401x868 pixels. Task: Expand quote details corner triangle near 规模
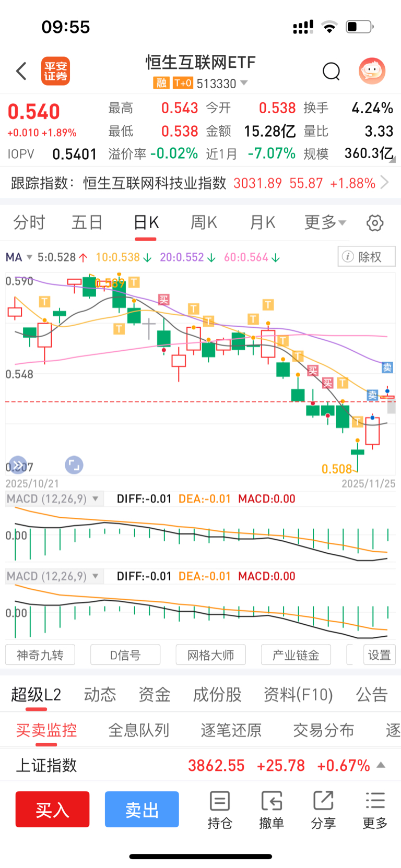[x=392, y=159]
